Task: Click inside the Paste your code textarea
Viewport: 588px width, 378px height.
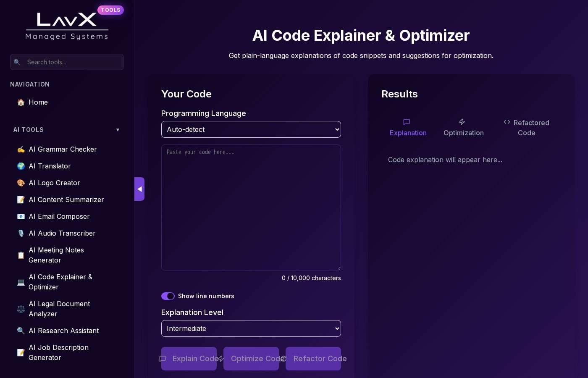Action: pos(251,207)
